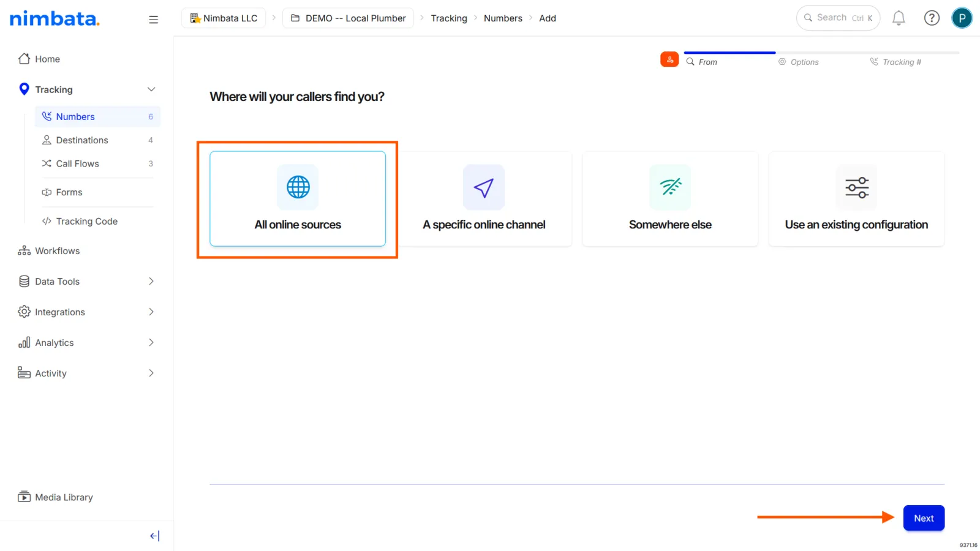980x551 pixels.
Task: Open the user profile avatar
Action: [x=962, y=18]
